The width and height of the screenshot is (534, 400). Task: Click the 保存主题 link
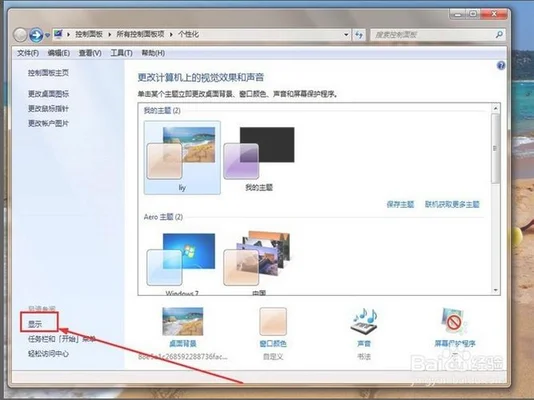[400, 204]
